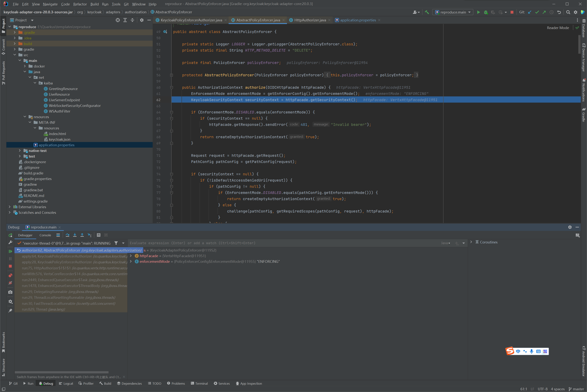Build project with the hammer icon
587x392 pixels.
pyautogui.click(x=427, y=12)
